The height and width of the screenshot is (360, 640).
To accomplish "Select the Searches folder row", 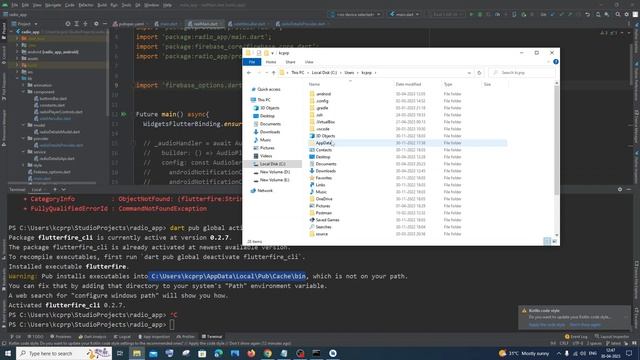I will [407, 227].
